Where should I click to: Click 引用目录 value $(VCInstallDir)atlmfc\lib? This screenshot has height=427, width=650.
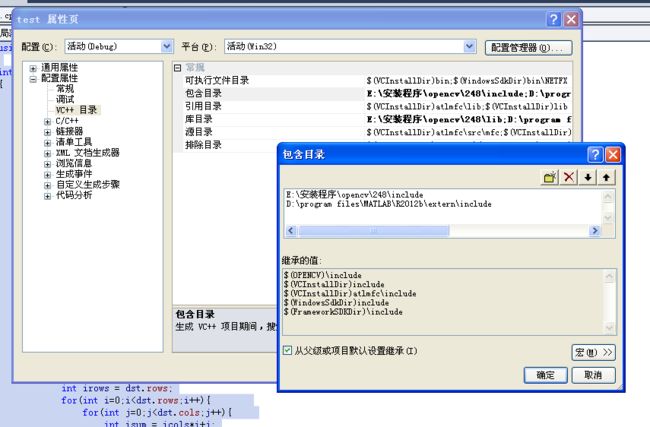pos(468,107)
